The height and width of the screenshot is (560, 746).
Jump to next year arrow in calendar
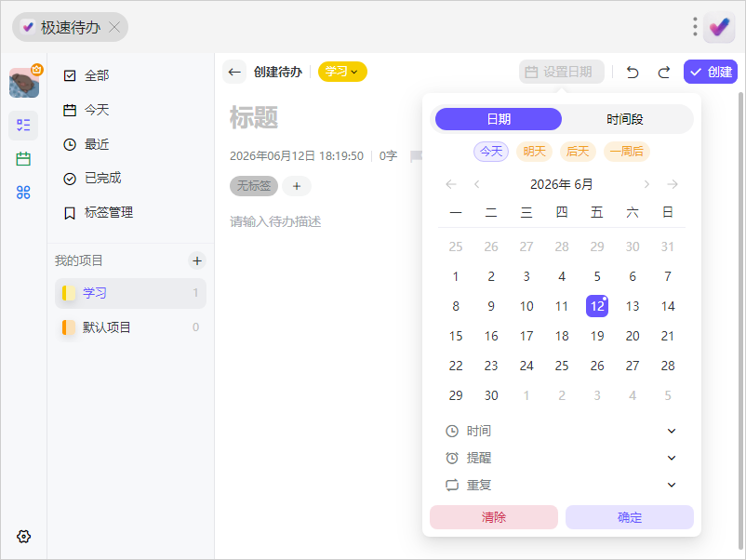coord(673,184)
